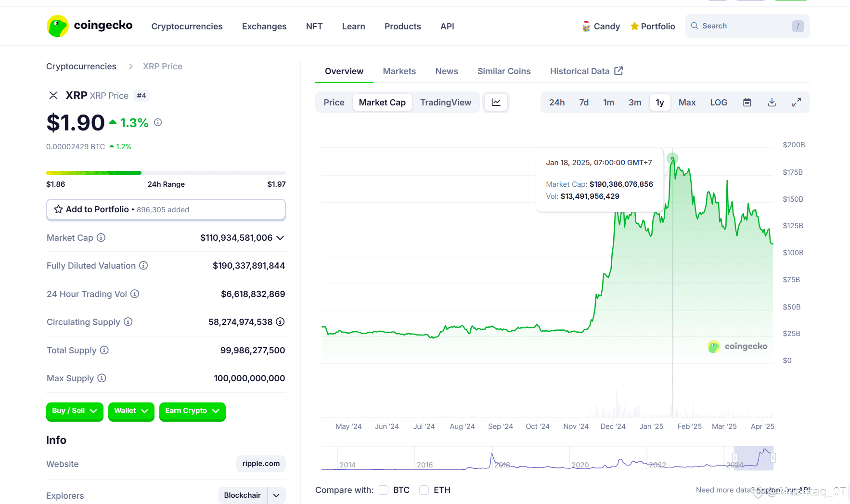Click the line chart type icon
This screenshot has height=504, width=850.
point(496,103)
